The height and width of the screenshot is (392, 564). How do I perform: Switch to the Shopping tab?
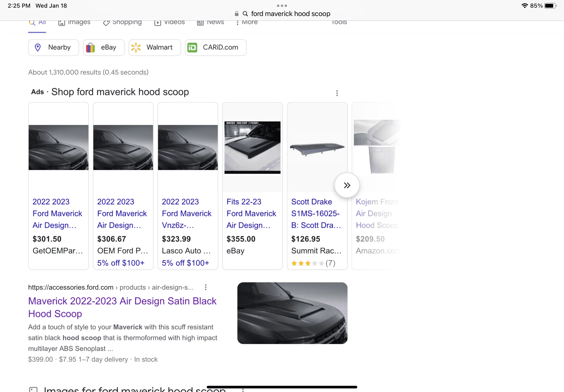[x=122, y=22]
